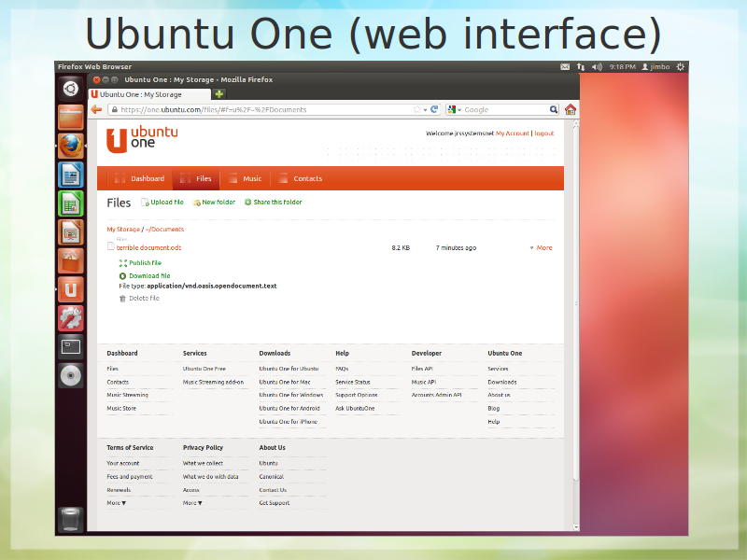Click the Publish file link
The image size is (747, 560).
pyautogui.click(x=141, y=263)
